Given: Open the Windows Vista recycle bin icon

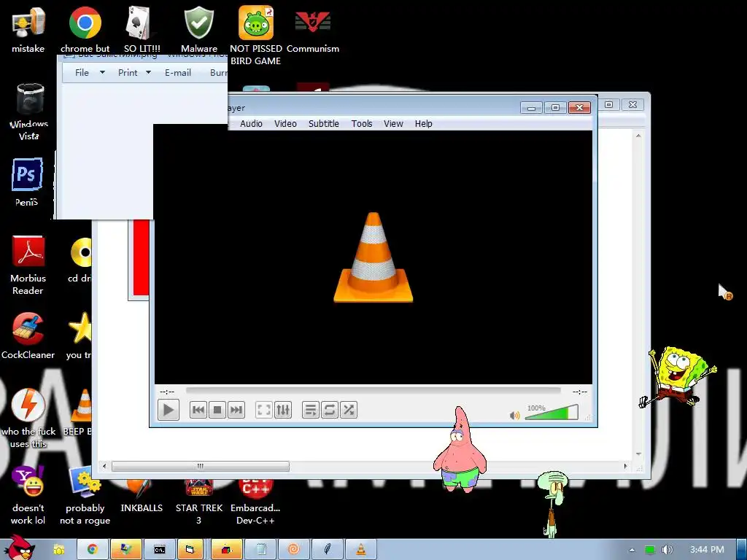Looking at the screenshot, I should click(x=29, y=112).
